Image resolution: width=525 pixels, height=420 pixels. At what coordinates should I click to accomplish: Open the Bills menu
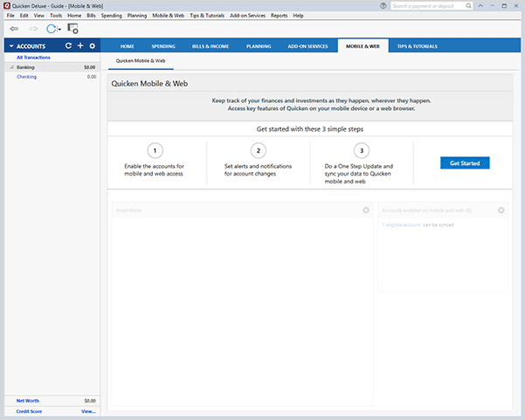[91, 16]
